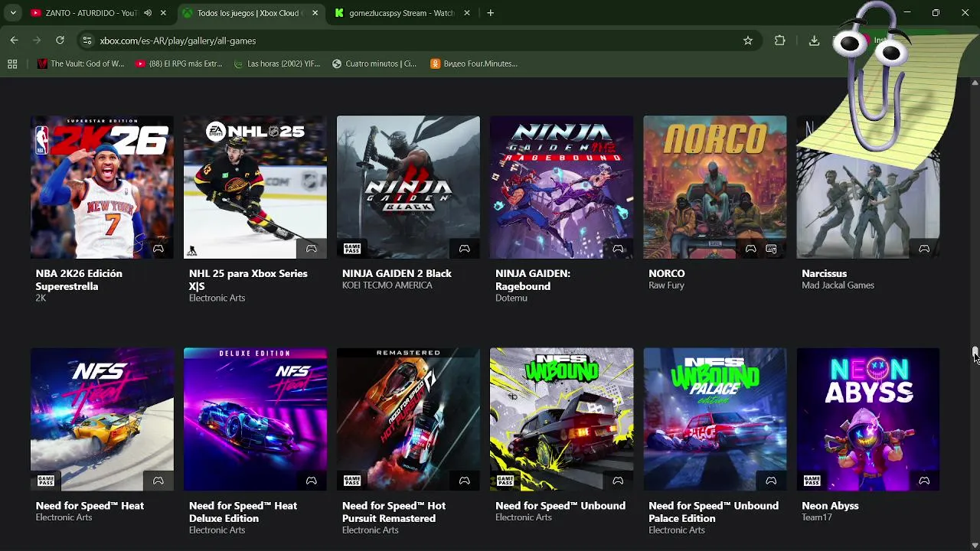Click controller icon on NFS Heat Deluxe Edition
This screenshot has width=980, height=551.
tap(312, 481)
